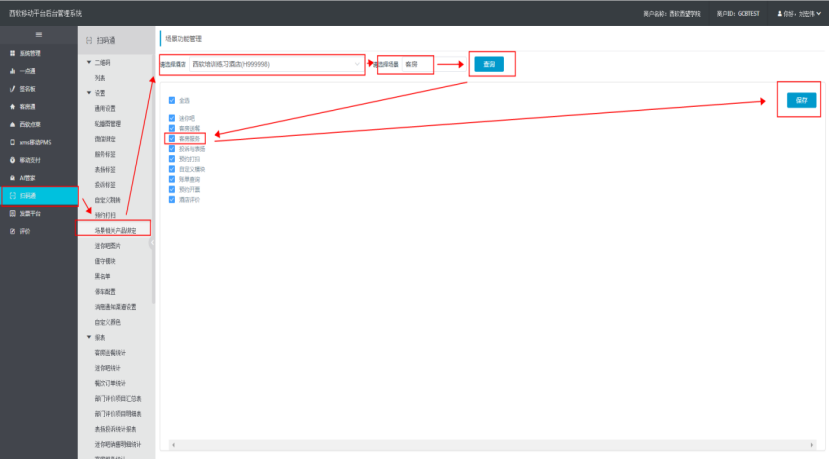The image size is (830, 459).
Task: Open 消息通知渠道设置 submenu item
Action: click(115, 307)
